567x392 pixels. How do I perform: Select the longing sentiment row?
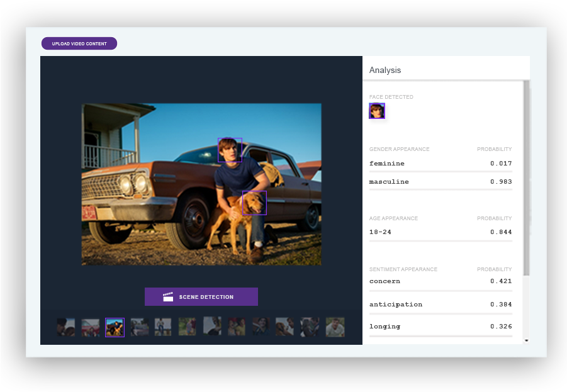click(441, 326)
